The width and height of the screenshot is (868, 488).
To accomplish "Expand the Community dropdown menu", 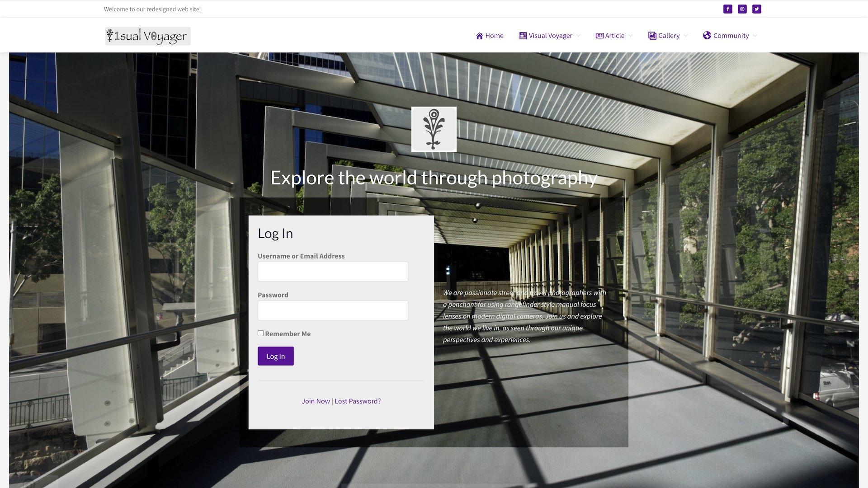I will [x=731, y=35].
